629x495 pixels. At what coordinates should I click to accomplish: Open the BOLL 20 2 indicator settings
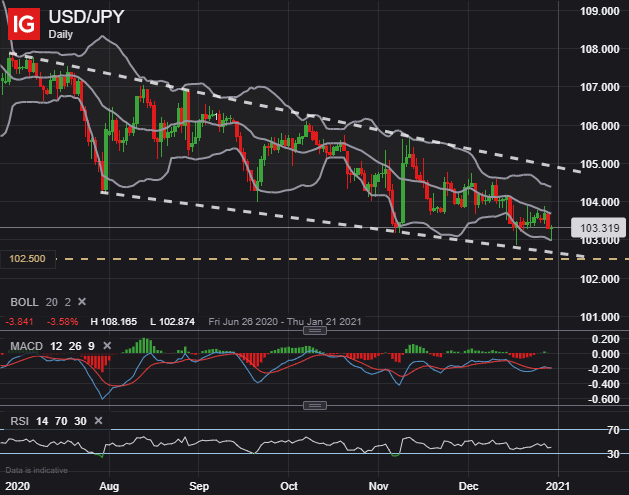41,302
